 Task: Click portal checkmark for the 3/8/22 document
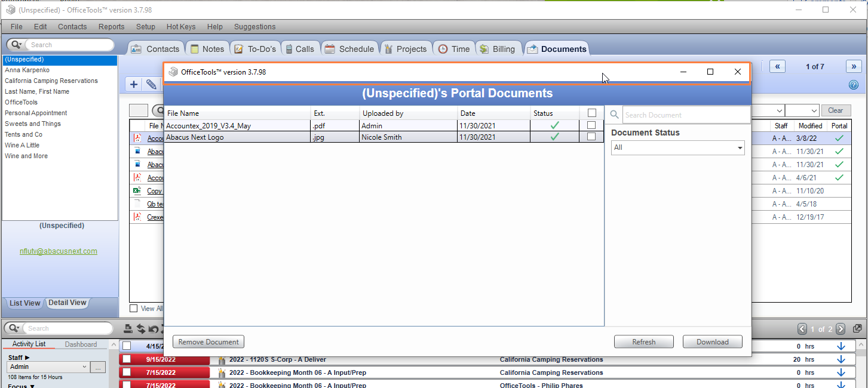pos(839,138)
